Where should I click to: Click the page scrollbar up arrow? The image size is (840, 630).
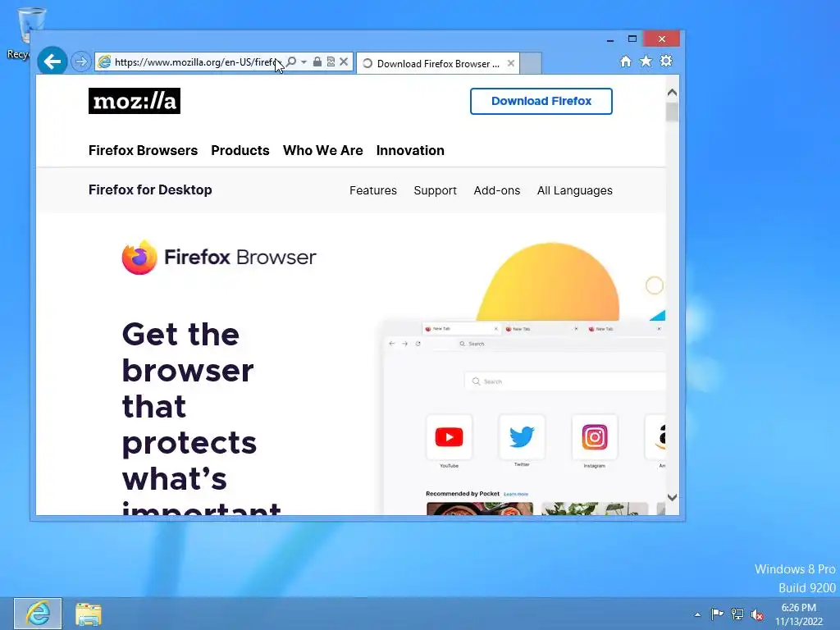coord(673,93)
